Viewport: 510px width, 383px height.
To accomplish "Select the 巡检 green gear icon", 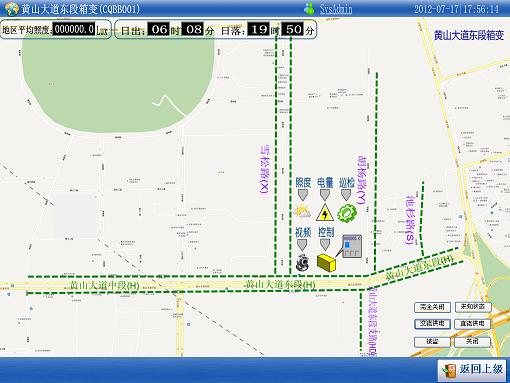I will coord(347,213).
